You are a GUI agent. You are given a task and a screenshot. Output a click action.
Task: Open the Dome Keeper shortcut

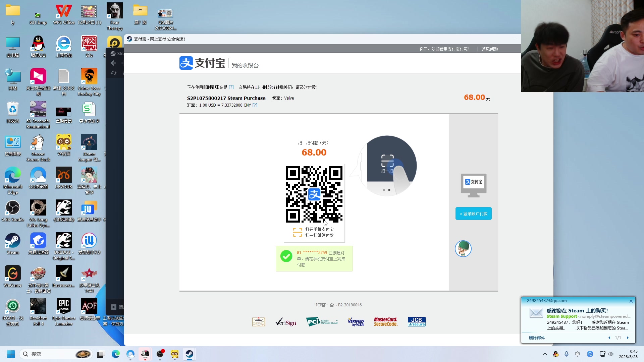point(89,148)
